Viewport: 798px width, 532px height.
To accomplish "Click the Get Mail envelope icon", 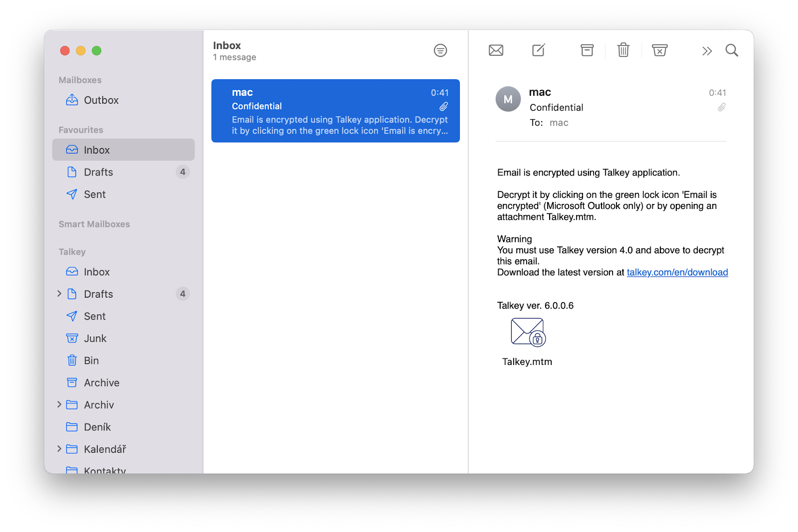I will pos(496,50).
